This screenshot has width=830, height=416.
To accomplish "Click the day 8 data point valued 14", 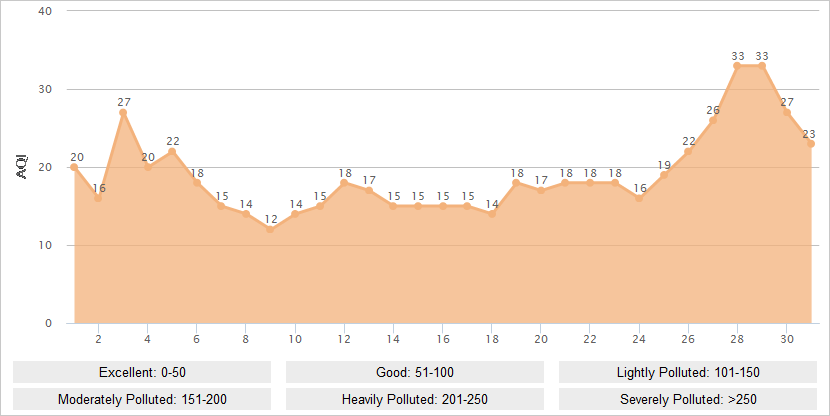I will [246, 214].
